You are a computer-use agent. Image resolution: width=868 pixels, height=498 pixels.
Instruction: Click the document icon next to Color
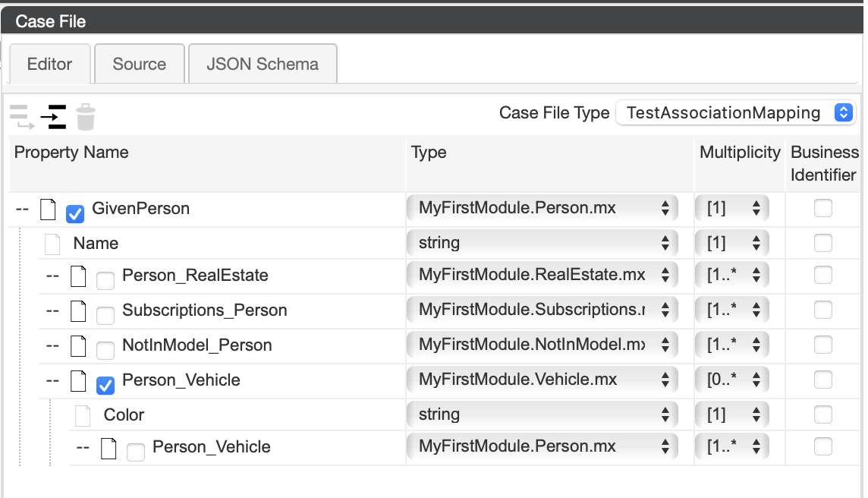(x=83, y=415)
